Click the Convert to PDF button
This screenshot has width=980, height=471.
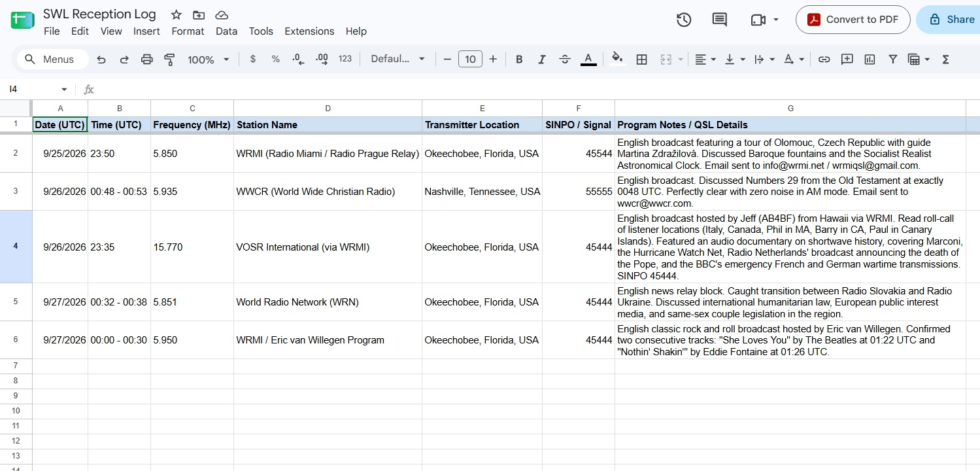tap(853, 20)
